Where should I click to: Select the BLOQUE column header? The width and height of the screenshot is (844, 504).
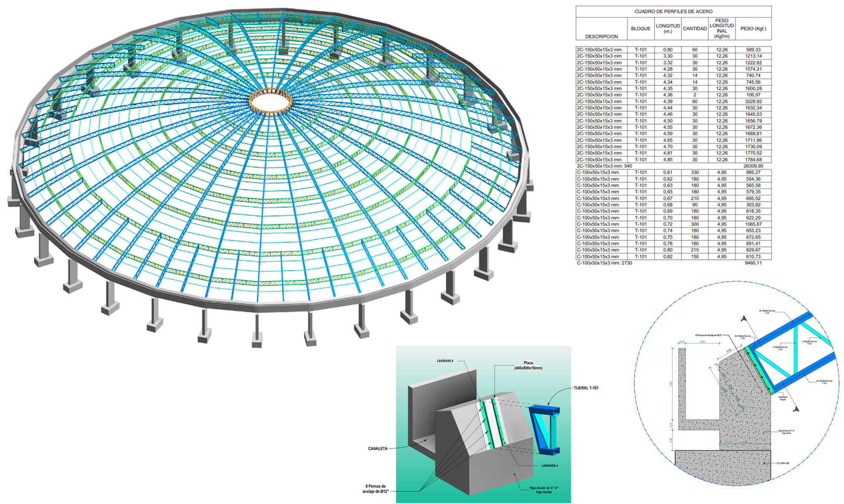(x=641, y=29)
